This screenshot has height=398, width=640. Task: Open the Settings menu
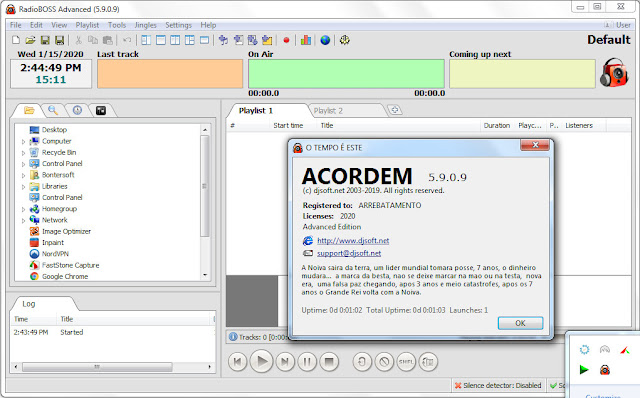(x=178, y=25)
